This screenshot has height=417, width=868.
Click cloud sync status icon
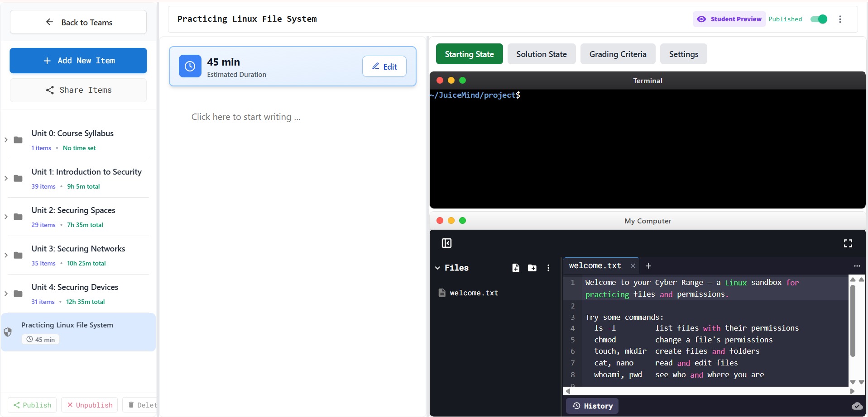coord(857,406)
